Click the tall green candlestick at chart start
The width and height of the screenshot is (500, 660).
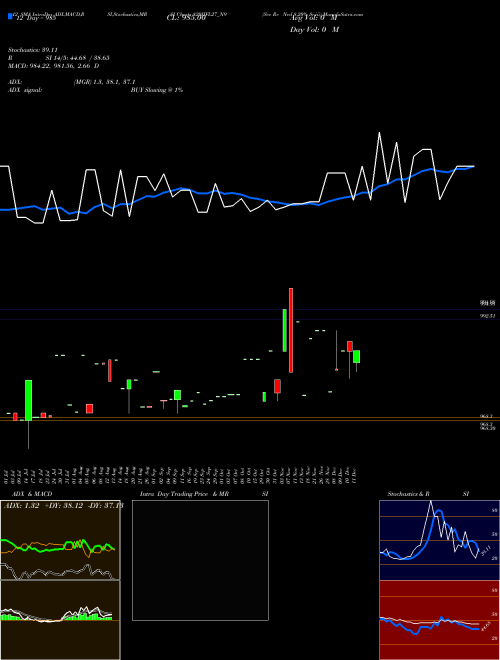(x=28, y=400)
